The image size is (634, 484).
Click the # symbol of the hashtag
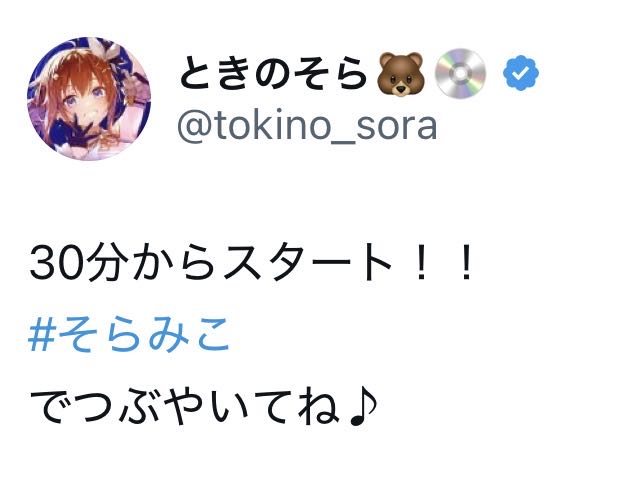(43, 337)
